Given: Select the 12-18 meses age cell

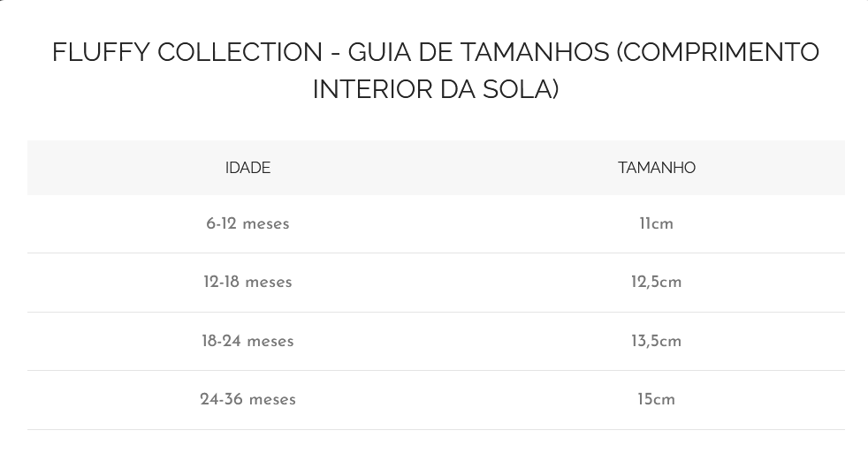Looking at the screenshot, I should [x=247, y=283].
